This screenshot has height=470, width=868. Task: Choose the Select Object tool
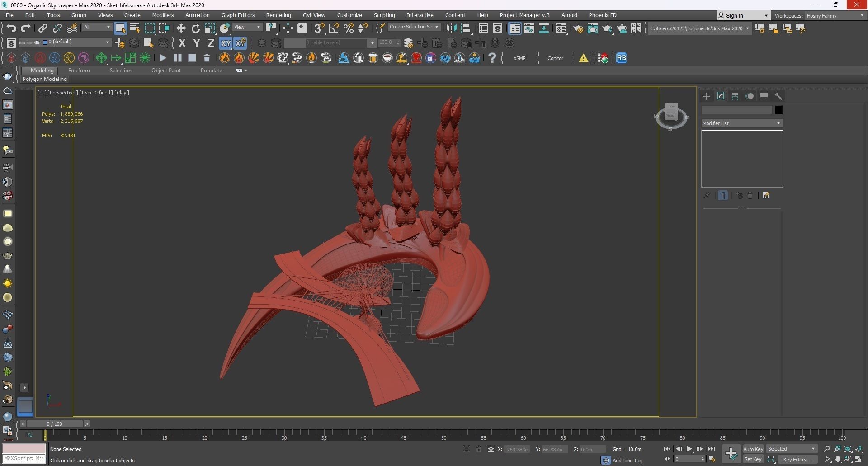click(x=120, y=28)
